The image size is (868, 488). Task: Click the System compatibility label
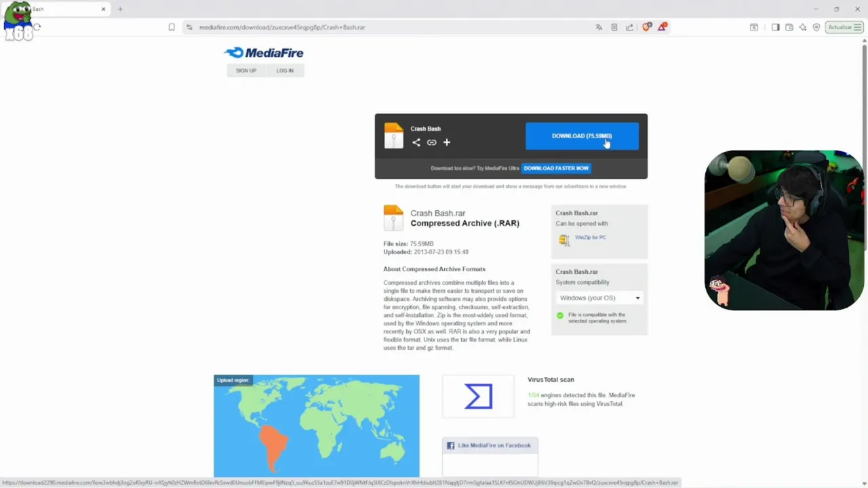(583, 282)
